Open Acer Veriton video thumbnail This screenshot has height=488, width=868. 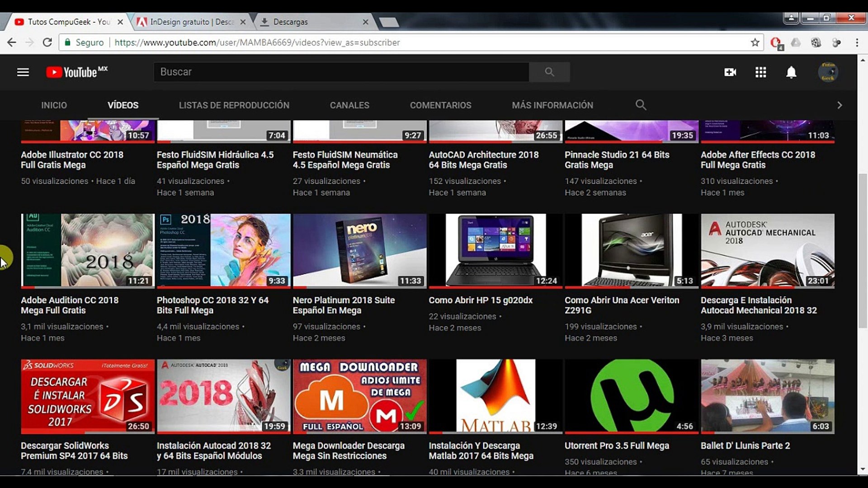632,251
